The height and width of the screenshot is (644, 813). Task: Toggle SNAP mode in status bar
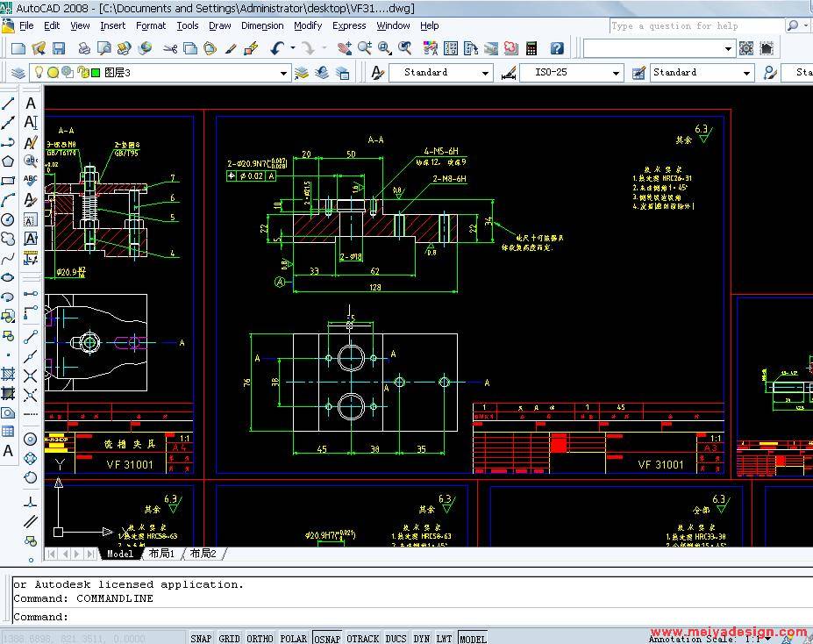(201, 638)
